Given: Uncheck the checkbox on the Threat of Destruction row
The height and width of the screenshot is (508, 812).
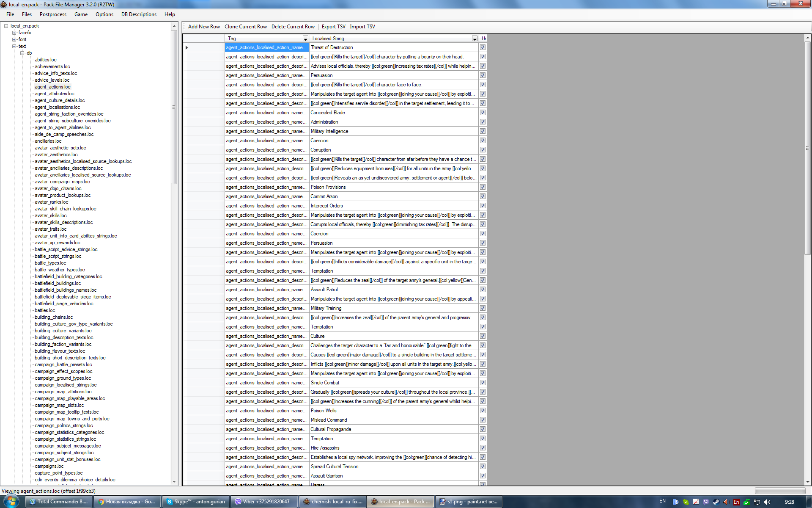Looking at the screenshot, I should pyautogui.click(x=483, y=47).
